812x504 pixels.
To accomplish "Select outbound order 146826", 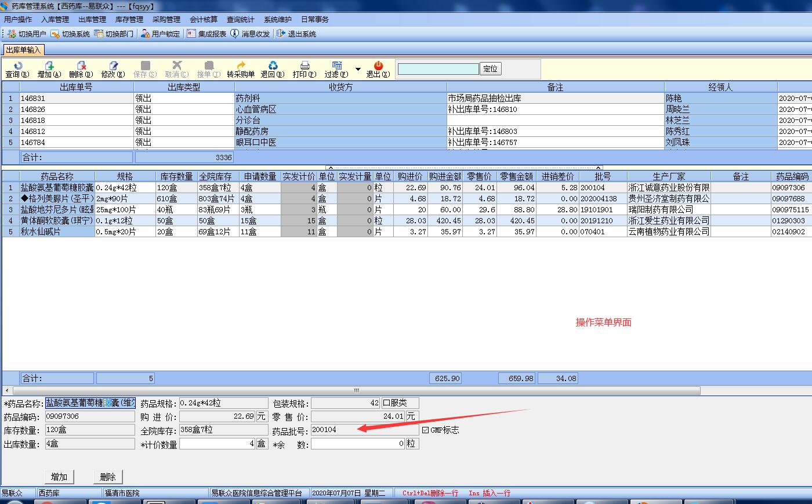I will pos(77,109).
